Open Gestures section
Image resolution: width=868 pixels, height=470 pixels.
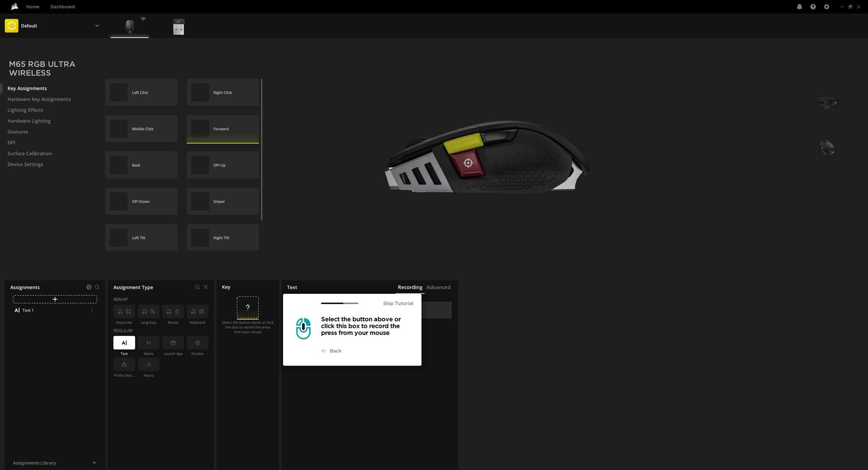coord(18,132)
